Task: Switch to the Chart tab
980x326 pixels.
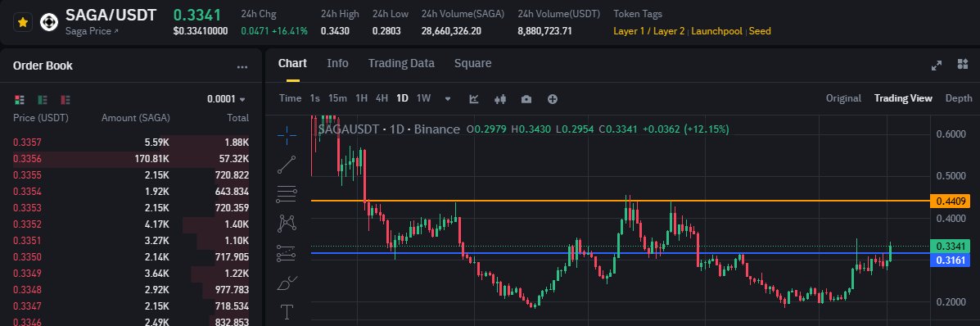Action: click(x=292, y=63)
